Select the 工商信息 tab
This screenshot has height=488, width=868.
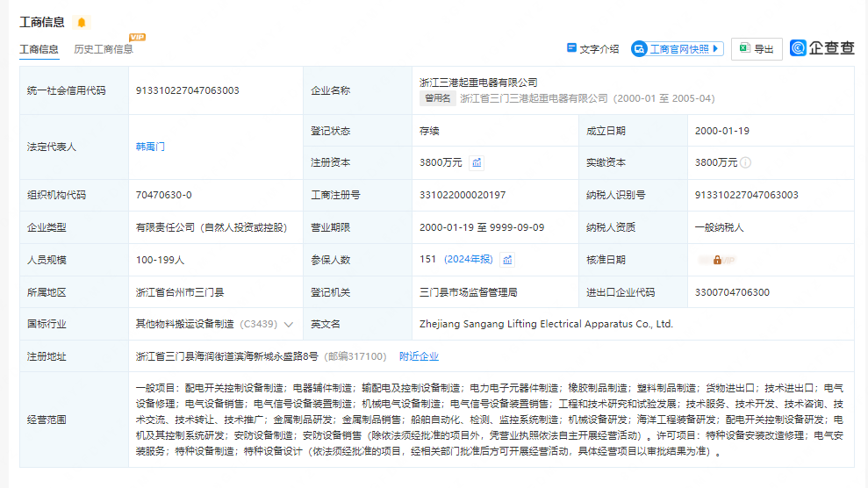point(39,49)
